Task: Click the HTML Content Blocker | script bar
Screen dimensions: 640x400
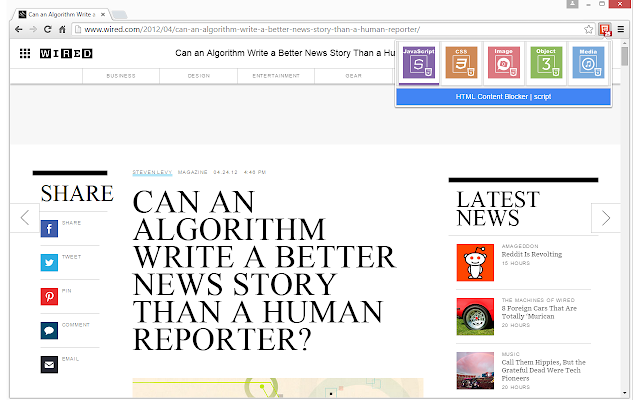Action: 503,97
